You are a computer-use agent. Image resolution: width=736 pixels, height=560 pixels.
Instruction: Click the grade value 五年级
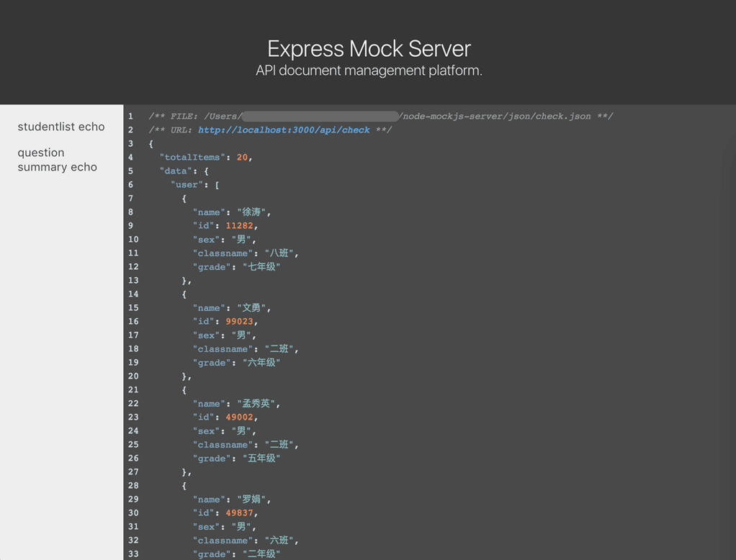[261, 459]
